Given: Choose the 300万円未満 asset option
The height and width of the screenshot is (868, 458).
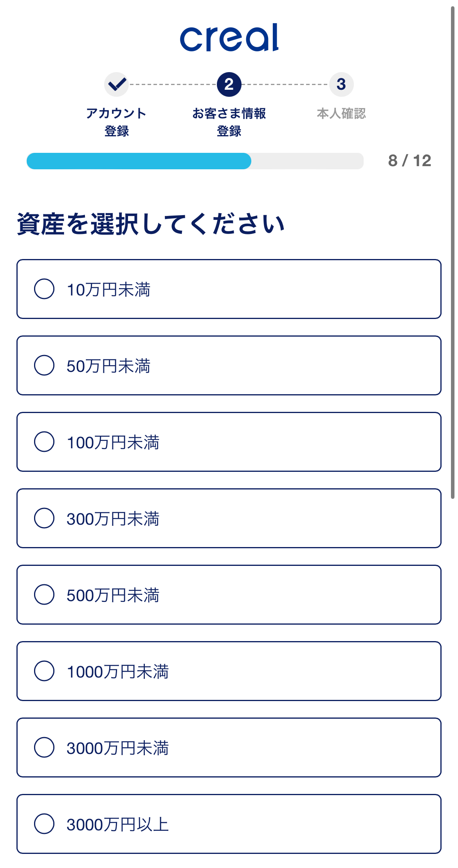Looking at the screenshot, I should click(x=44, y=518).
